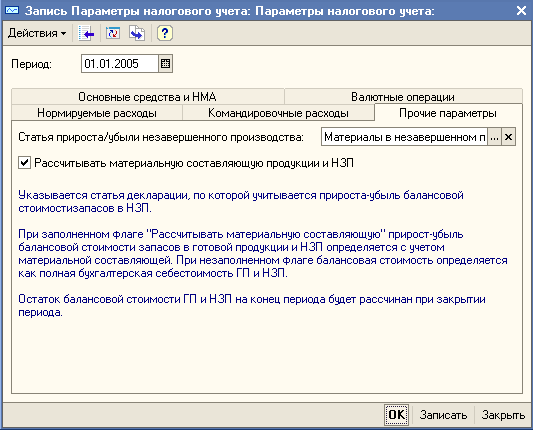Viewport: 533px width, 430px height.
Task: Switch to Нормируемые расходы tab
Action: click(x=97, y=113)
